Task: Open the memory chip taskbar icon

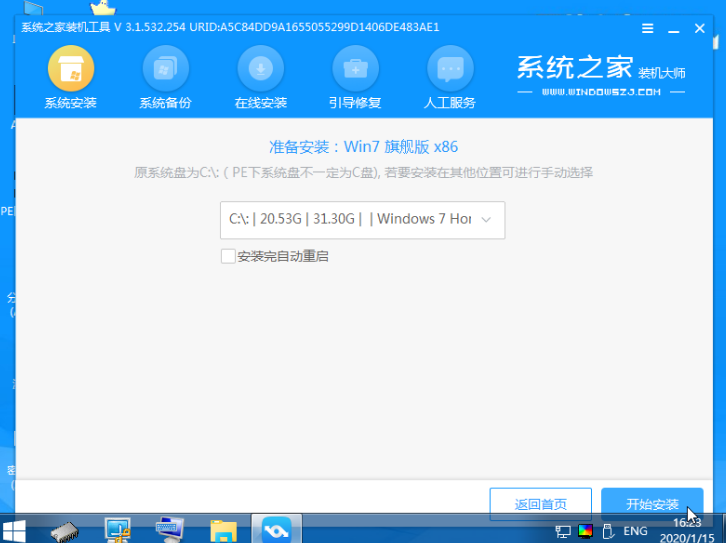Action: coord(64,531)
